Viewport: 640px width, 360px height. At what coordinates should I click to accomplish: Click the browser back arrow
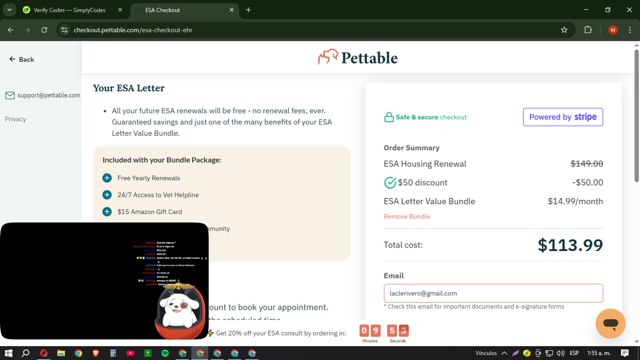(11, 30)
